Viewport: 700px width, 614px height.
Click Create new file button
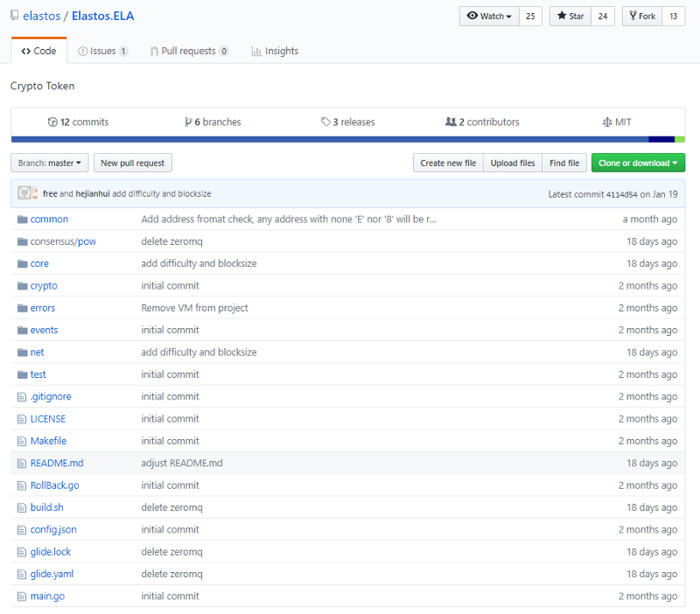click(x=448, y=163)
